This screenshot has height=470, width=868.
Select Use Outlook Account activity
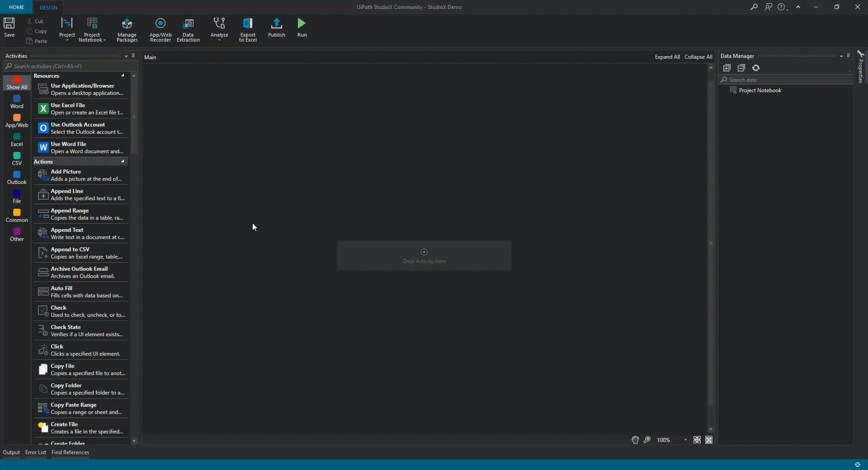80,128
